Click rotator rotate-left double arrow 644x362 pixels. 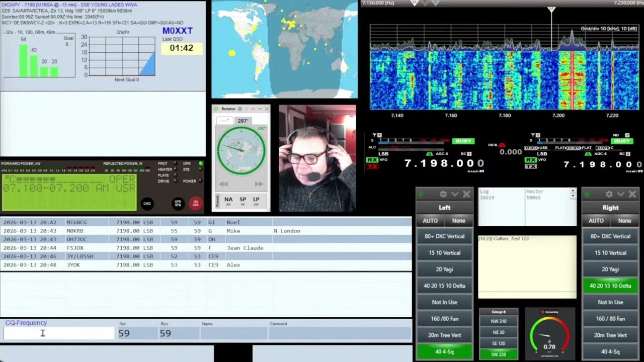pyautogui.click(x=223, y=184)
